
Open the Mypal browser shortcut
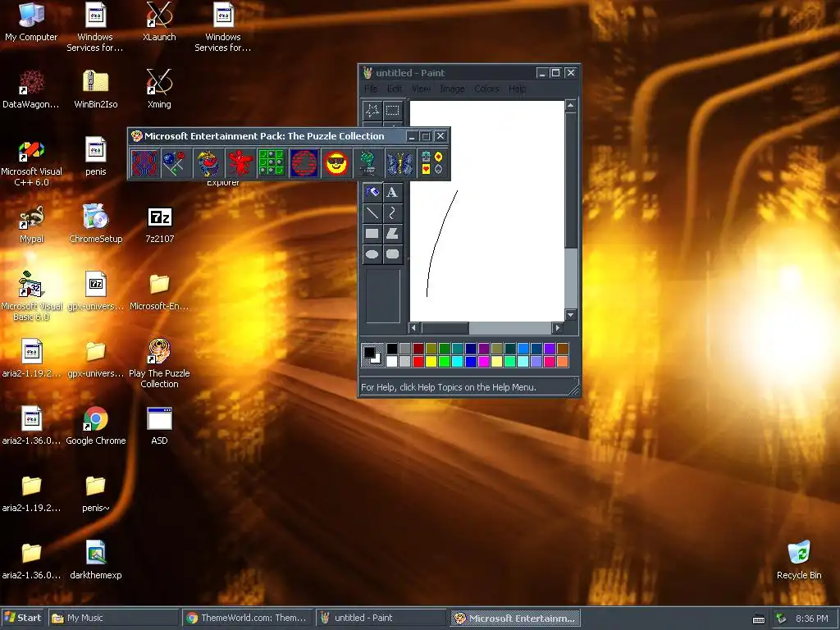click(31, 224)
